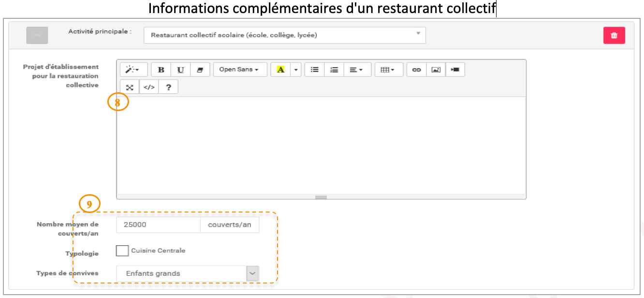Apply the yellow highlight text color

(x=280, y=70)
